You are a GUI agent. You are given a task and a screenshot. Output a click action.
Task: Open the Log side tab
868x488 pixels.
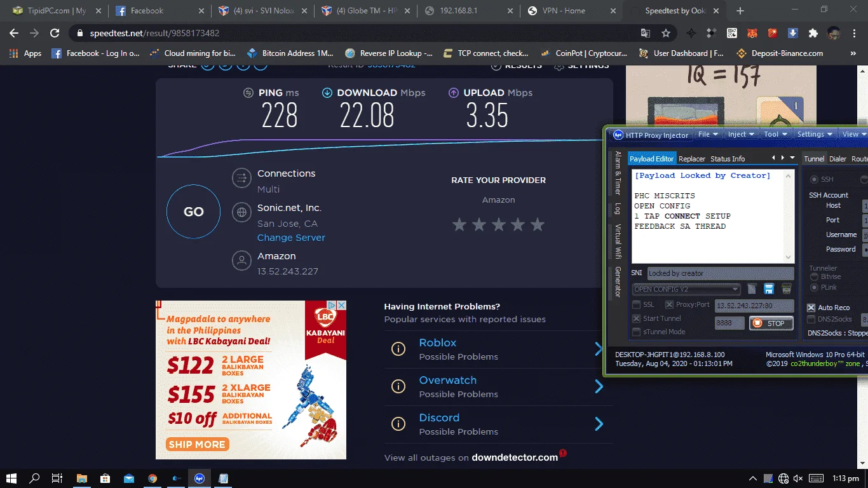[x=618, y=208]
